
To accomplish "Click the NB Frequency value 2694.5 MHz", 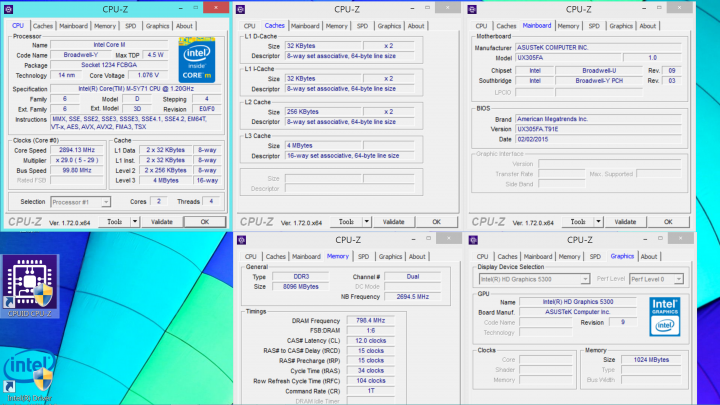I will point(412,297).
